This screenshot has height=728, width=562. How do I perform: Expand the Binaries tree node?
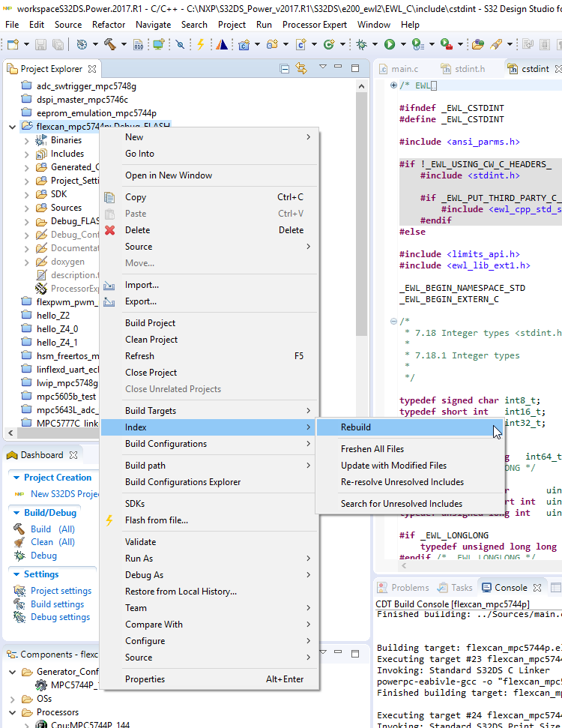(x=26, y=141)
